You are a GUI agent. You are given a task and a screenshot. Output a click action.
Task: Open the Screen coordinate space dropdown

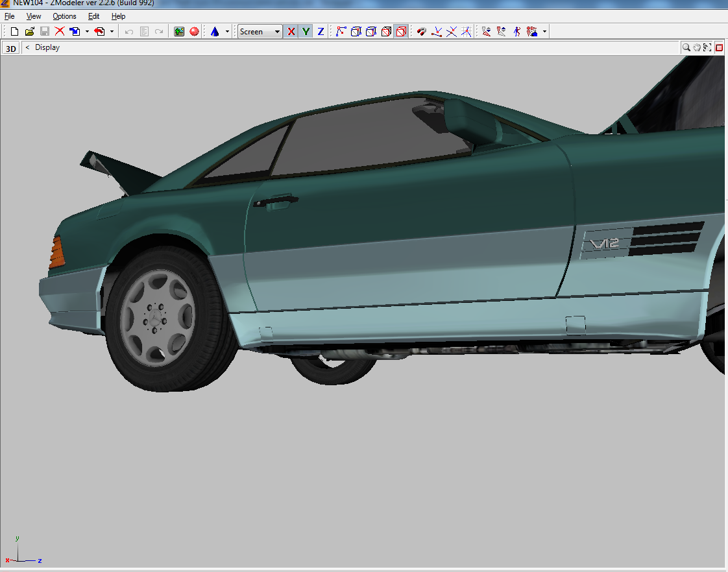260,31
